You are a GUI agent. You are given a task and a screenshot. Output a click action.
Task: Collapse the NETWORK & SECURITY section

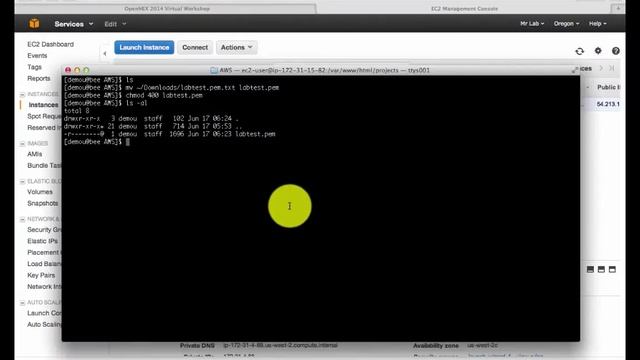point(22,219)
